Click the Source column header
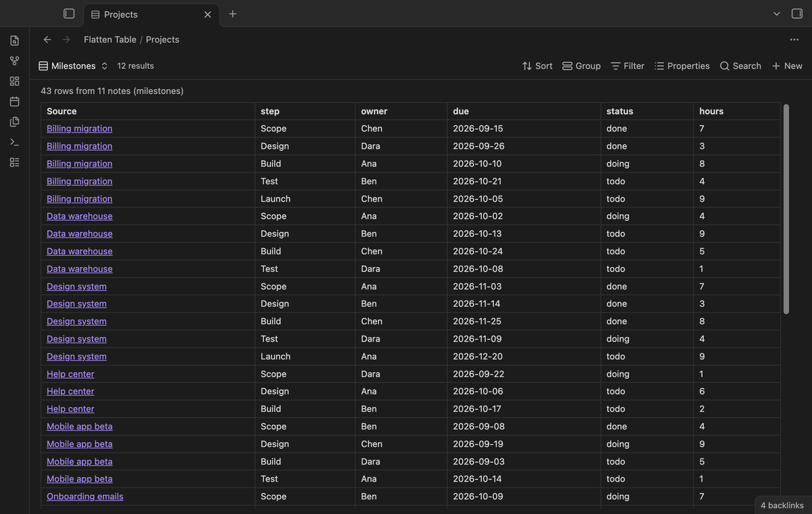The height and width of the screenshot is (514, 812). point(148,111)
